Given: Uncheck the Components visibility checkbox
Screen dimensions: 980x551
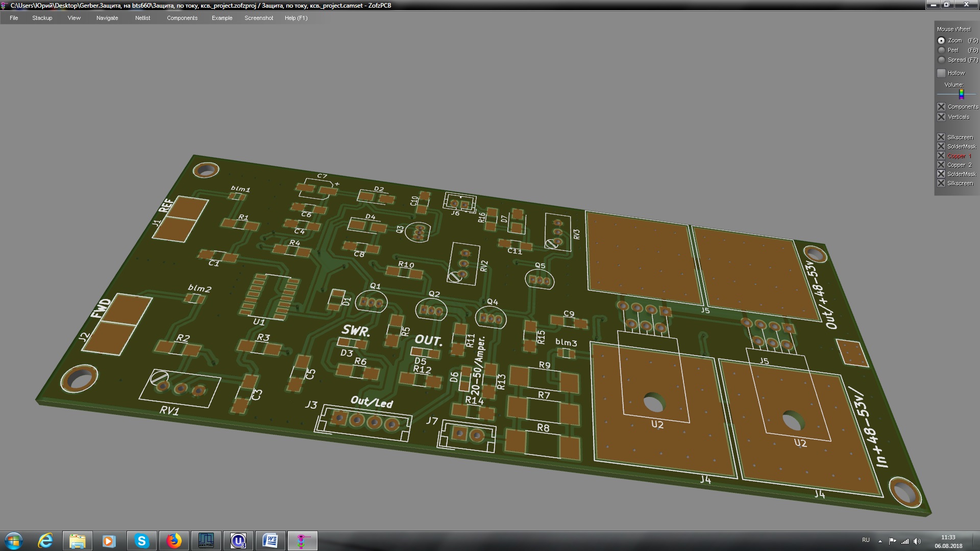Looking at the screenshot, I should (x=942, y=107).
